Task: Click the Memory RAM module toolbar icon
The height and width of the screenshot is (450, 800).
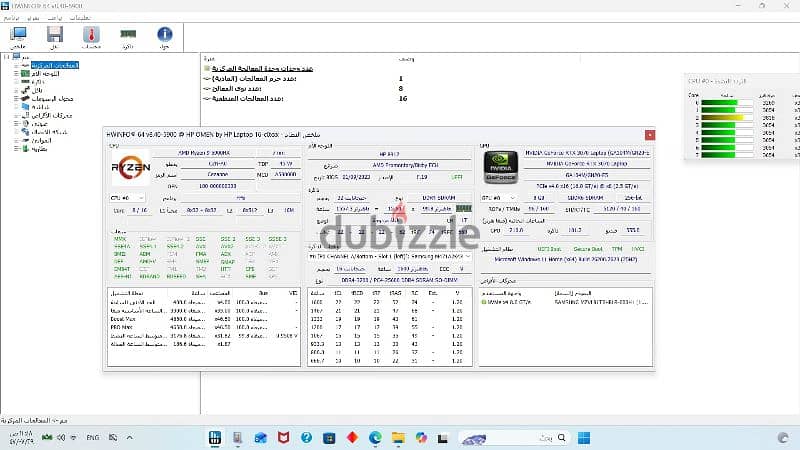Action: (x=128, y=34)
